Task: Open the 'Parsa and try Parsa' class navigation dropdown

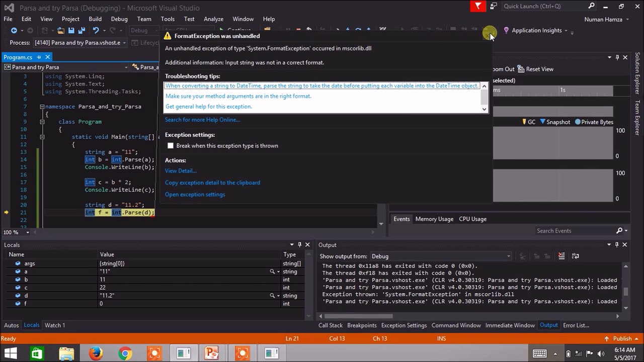Action: tap(126, 67)
